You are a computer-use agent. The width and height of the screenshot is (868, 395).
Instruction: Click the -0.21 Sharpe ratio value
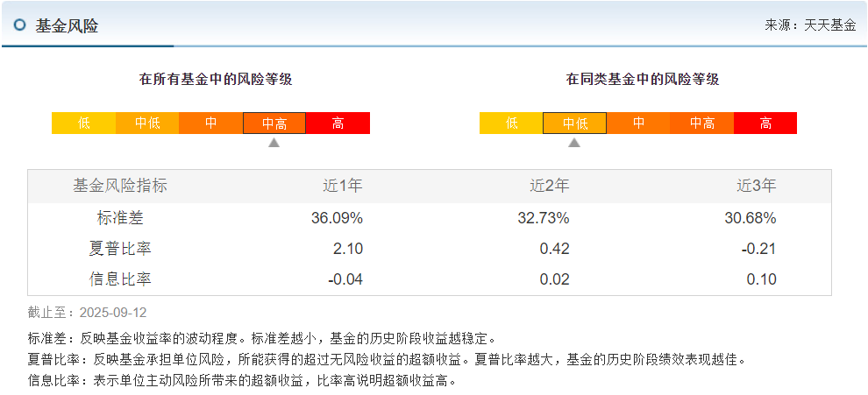point(759,249)
